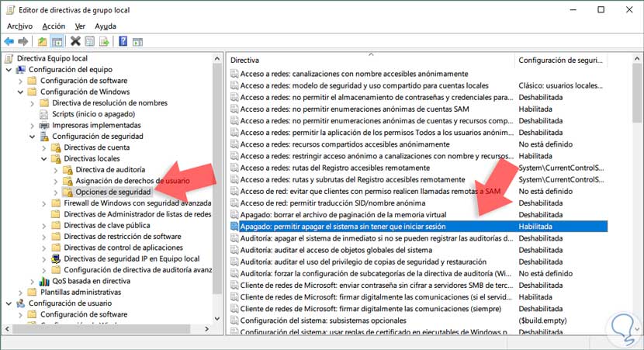The width and height of the screenshot is (644, 350).
Task: Collapse the Configuración de Windows node
Action: click(20, 92)
